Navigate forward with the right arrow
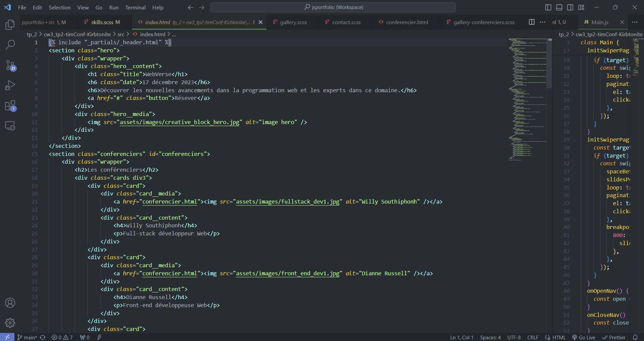The height and width of the screenshot is (341, 644). click(201, 7)
